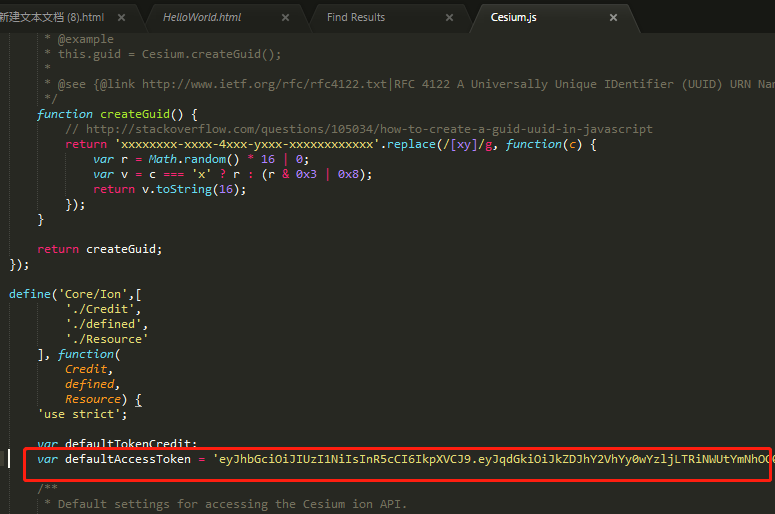
Task: Select the Cesium.js tab
Action: coord(514,17)
